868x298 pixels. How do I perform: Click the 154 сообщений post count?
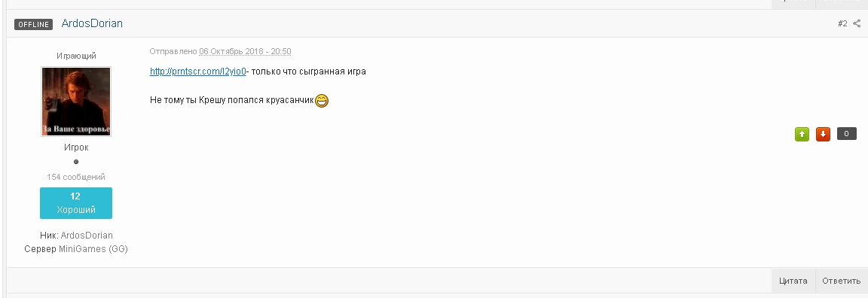coord(76,177)
